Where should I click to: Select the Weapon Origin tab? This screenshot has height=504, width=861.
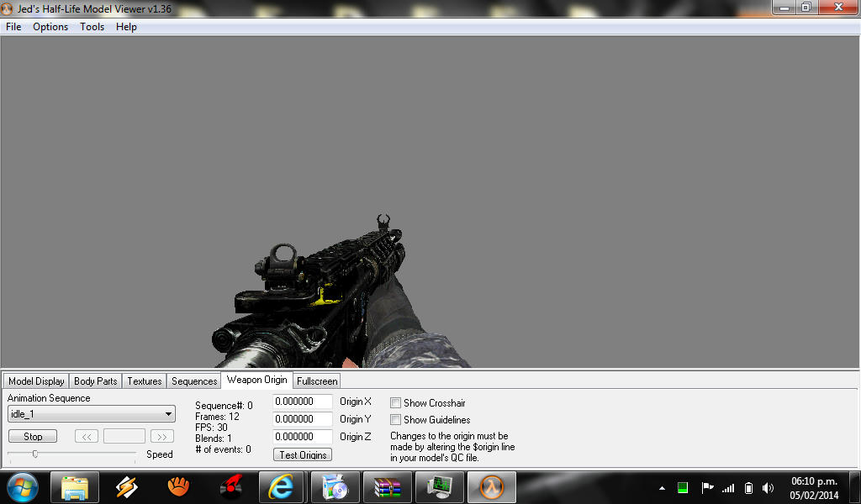point(257,380)
